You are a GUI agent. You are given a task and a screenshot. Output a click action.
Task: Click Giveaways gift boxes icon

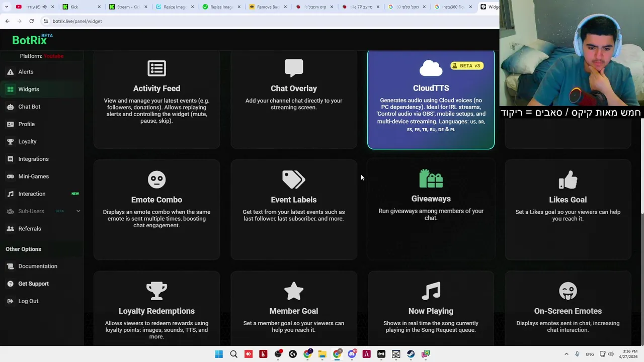coord(431,178)
